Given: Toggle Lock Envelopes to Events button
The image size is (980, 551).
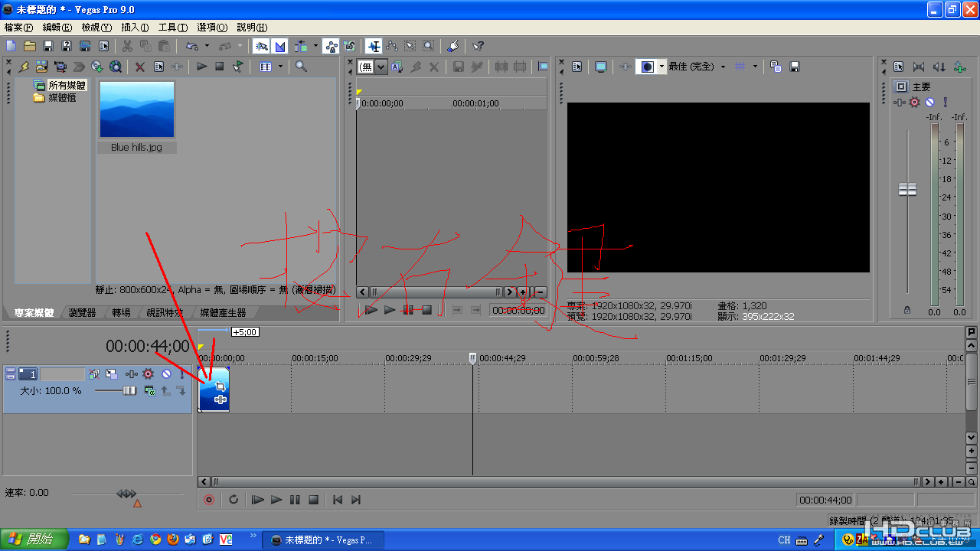Looking at the screenshot, I should pos(331,46).
